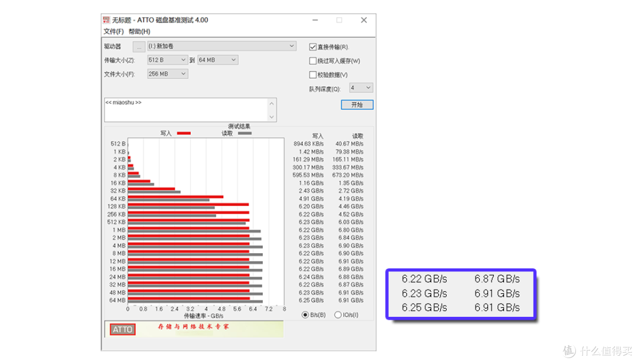Click the red 写入 legend swatch
Viewport: 638px width, 364px height.
click(184, 133)
